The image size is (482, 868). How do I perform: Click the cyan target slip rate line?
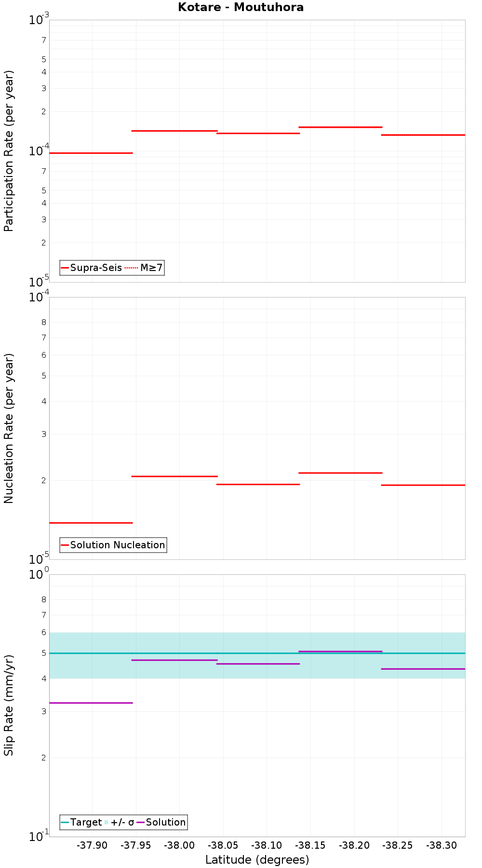(257, 653)
